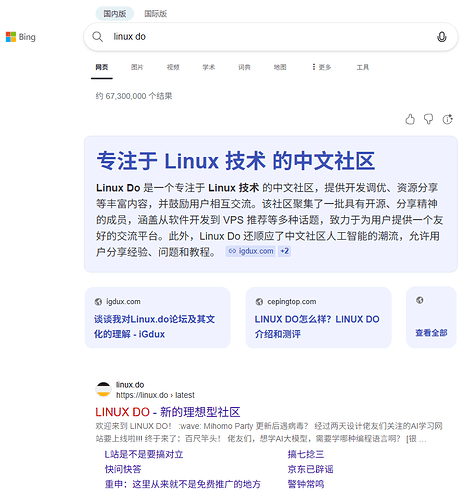Image resolution: width=475 pixels, height=499 pixels.
Task: Open sublink 京东已辟谣
Action: (x=310, y=469)
